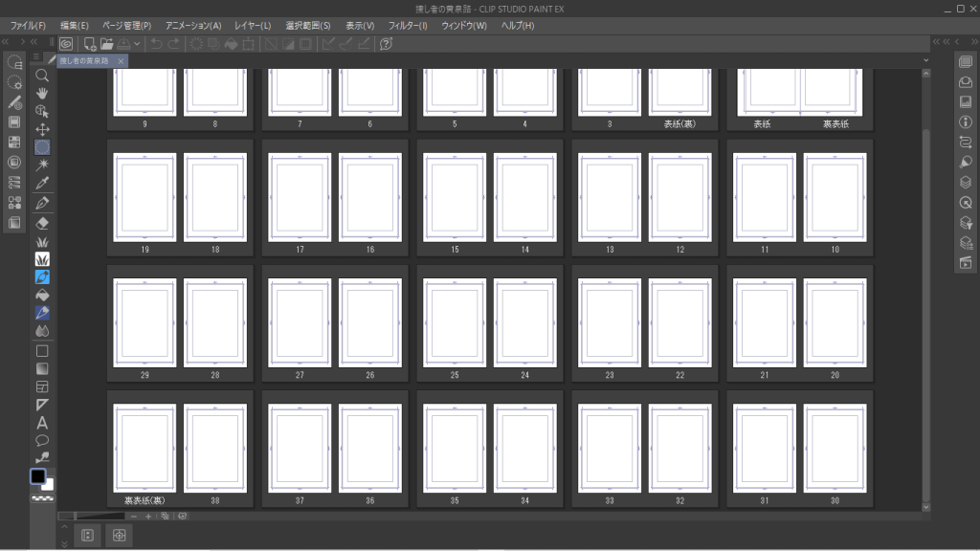Select the Balloon speech bubble tool
The height and width of the screenshot is (551, 980).
click(42, 441)
